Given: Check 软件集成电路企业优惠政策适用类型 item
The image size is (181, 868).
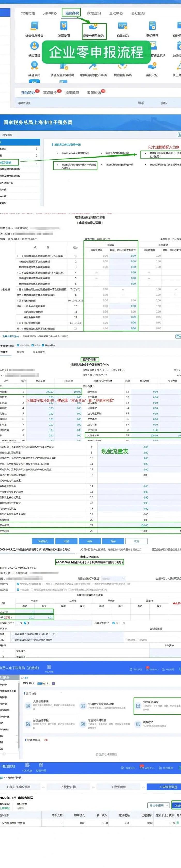Looking at the screenshot, I should tap(13, 640).
